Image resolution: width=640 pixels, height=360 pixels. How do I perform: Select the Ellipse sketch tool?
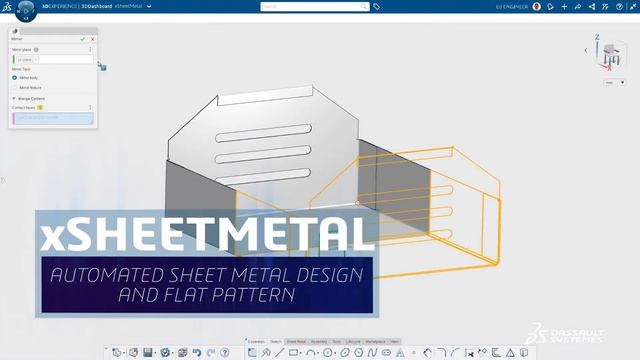tap(345, 352)
